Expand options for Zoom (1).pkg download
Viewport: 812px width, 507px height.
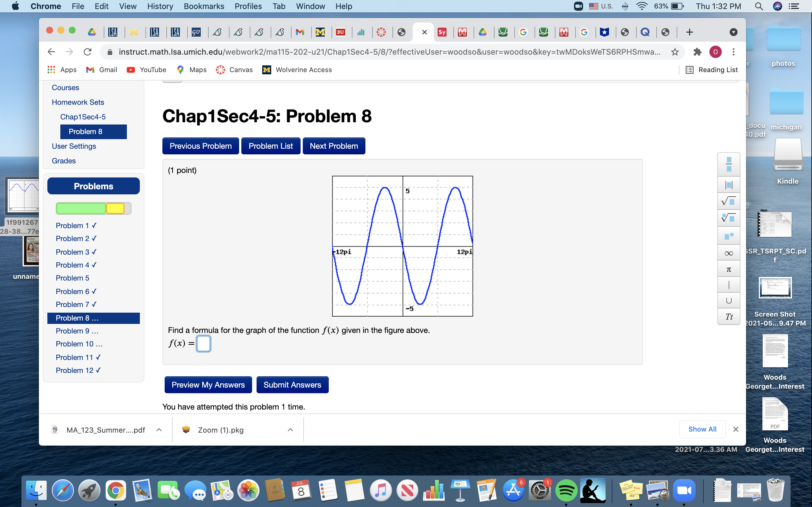click(x=290, y=430)
